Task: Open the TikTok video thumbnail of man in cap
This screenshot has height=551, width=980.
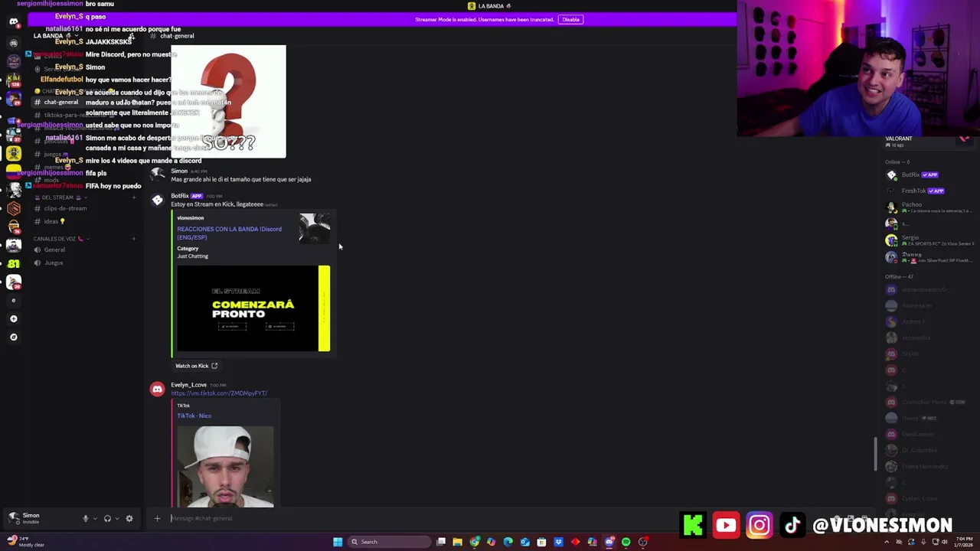Action: point(225,466)
